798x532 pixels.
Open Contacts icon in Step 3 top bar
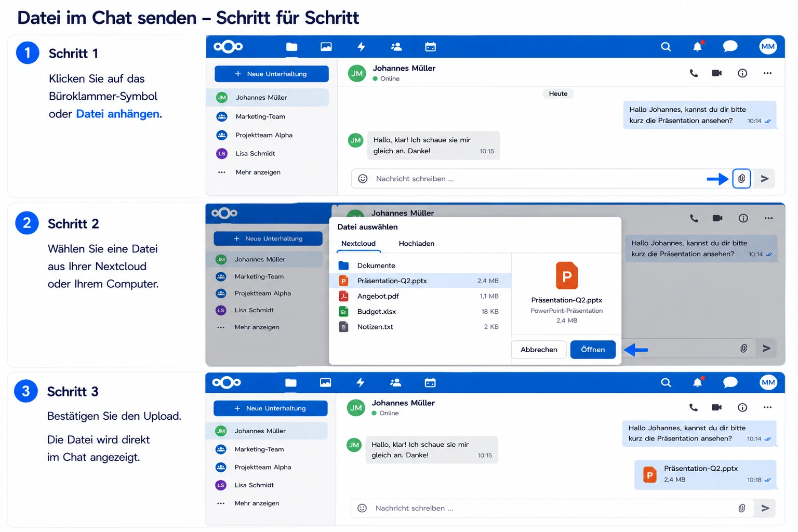395,383
